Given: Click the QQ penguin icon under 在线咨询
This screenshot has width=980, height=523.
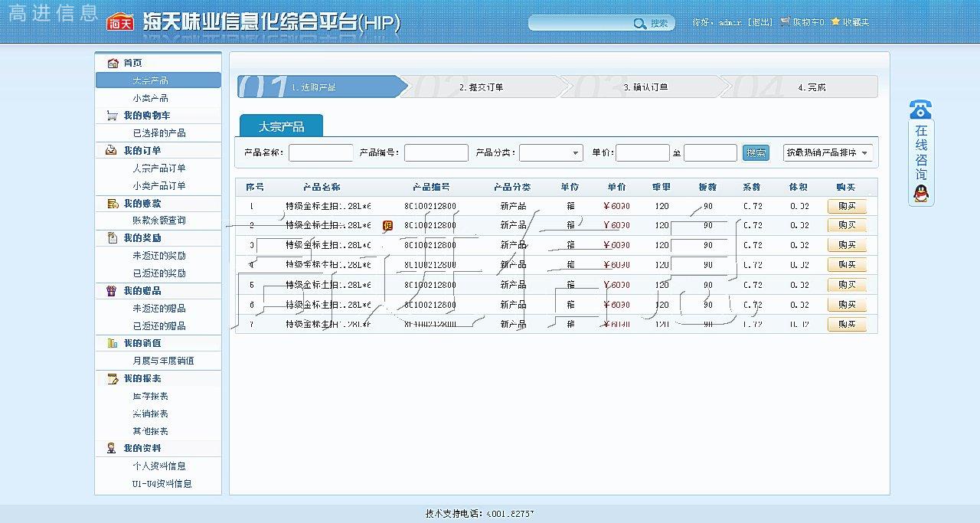Looking at the screenshot, I should tap(921, 194).
